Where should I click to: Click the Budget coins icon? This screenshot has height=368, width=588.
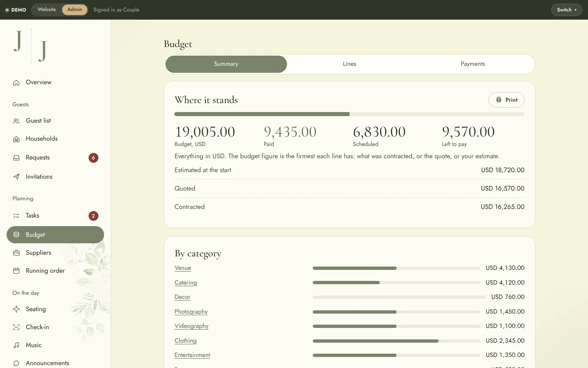click(16, 235)
